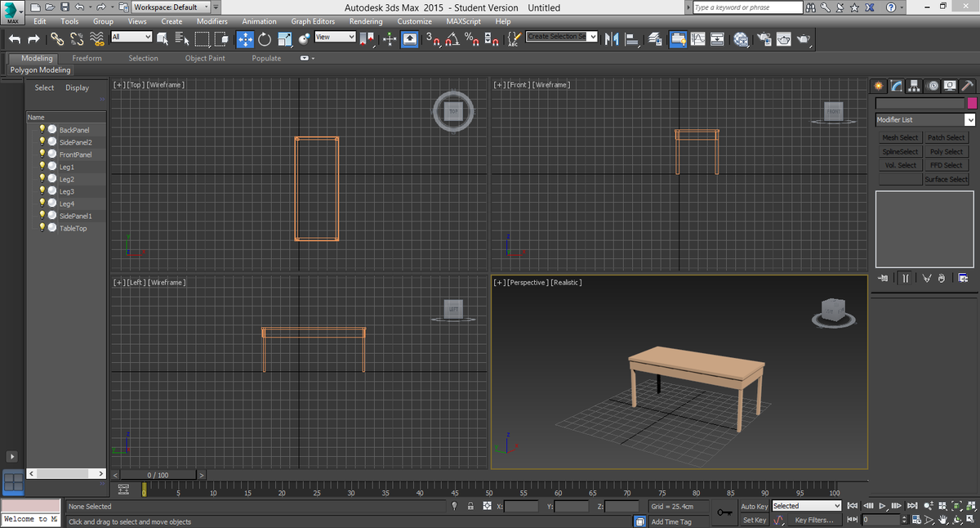Open the Select by Name dialog

[x=182, y=38]
